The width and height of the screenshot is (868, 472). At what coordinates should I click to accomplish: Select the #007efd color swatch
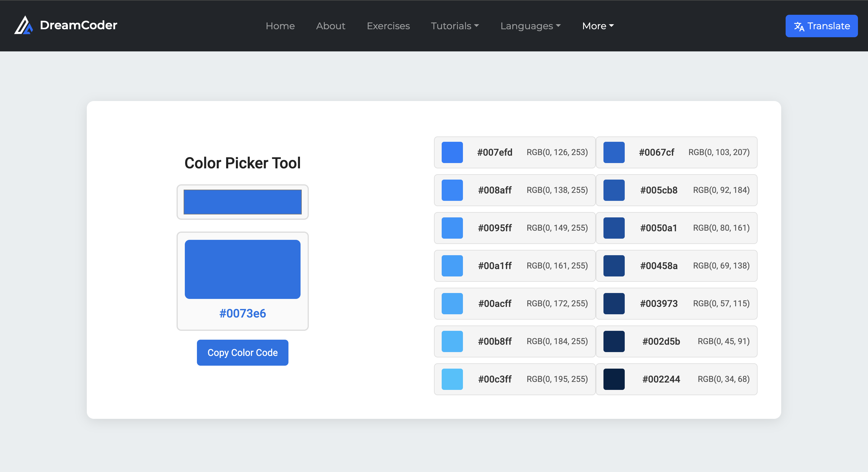point(452,152)
